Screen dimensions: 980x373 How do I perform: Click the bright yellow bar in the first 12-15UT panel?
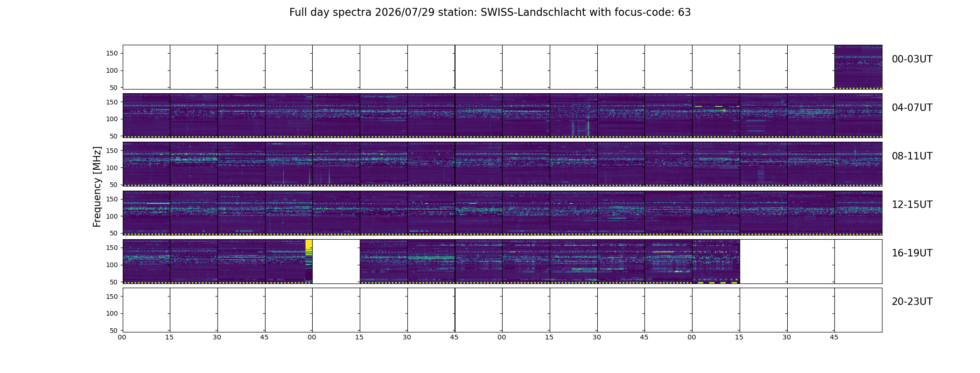click(158, 203)
